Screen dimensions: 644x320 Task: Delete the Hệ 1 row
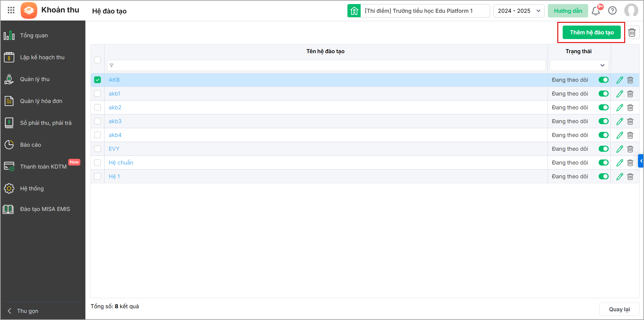click(x=630, y=177)
